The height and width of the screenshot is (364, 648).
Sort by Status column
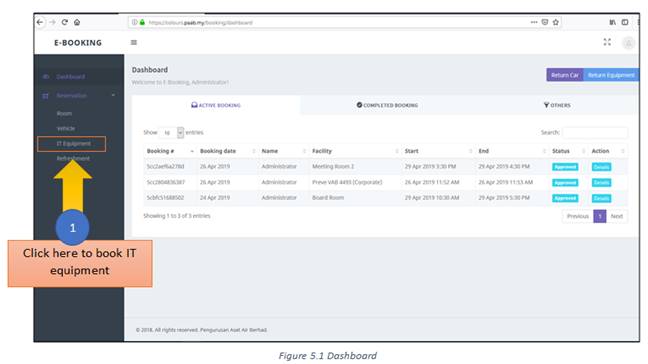click(568, 151)
